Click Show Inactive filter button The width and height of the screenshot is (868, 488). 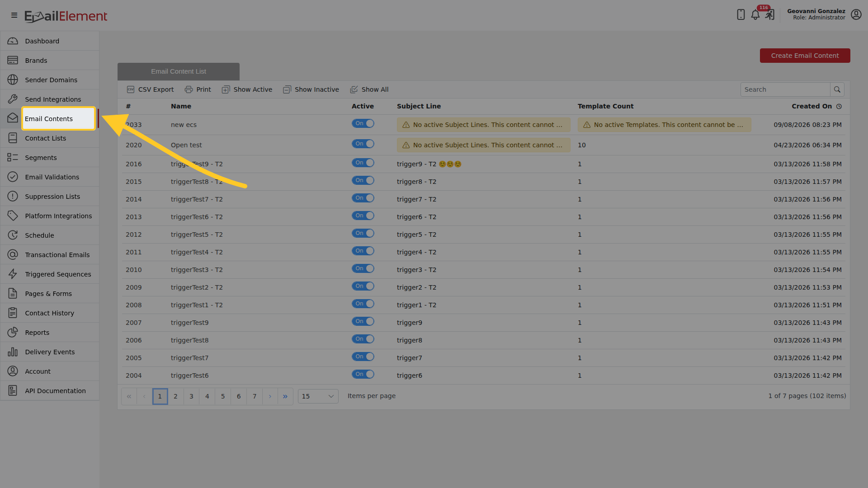[x=311, y=89]
